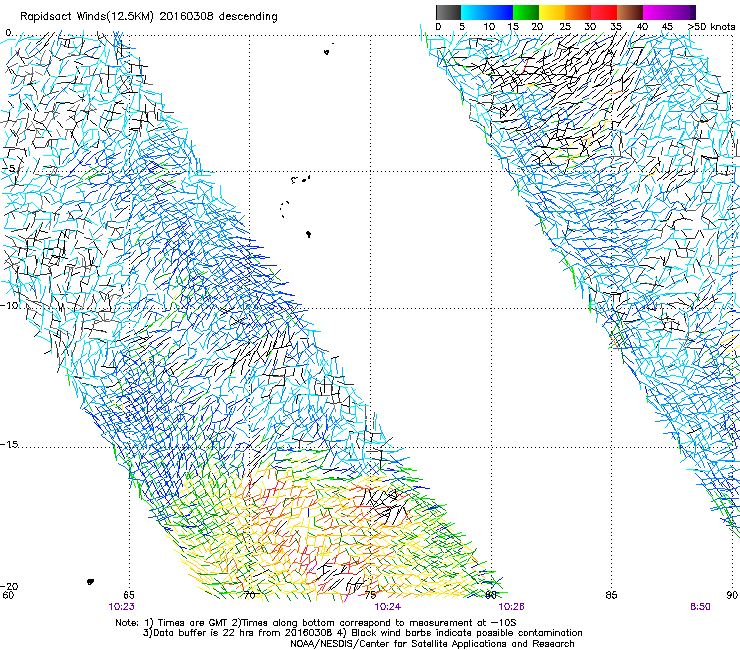Click the solid island dot at -7 latitude

308,234
